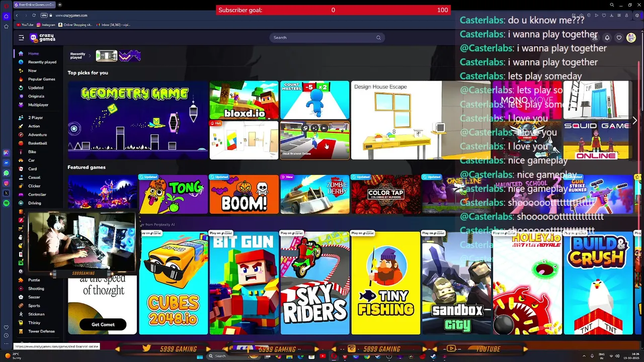Toggle the Opera VPN badge
The height and width of the screenshot is (362, 644).
click(44, 15)
